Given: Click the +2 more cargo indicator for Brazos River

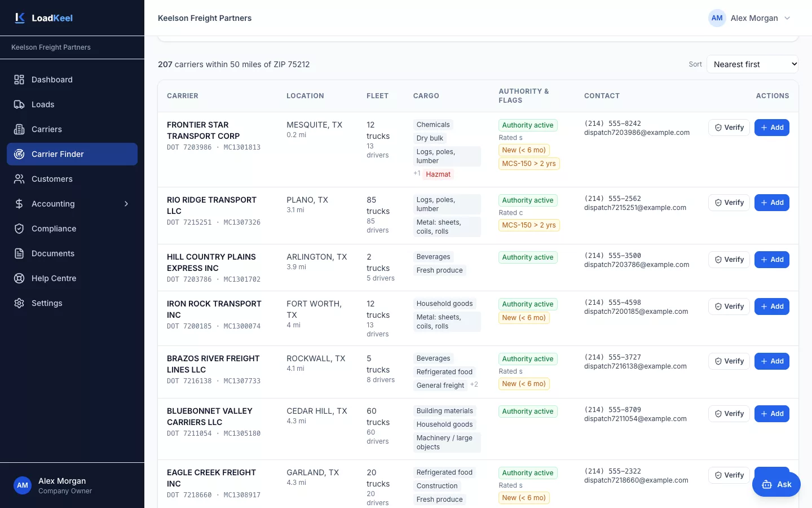Looking at the screenshot, I should click(474, 384).
